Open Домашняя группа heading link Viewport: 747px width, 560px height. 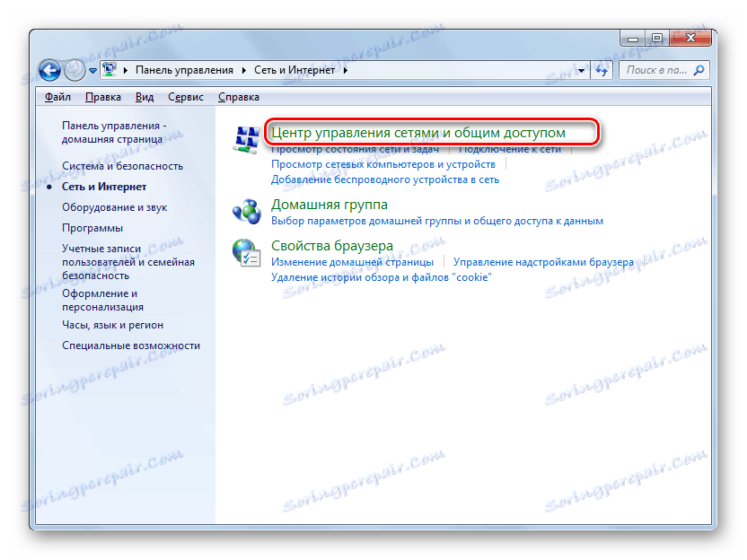[330, 205]
